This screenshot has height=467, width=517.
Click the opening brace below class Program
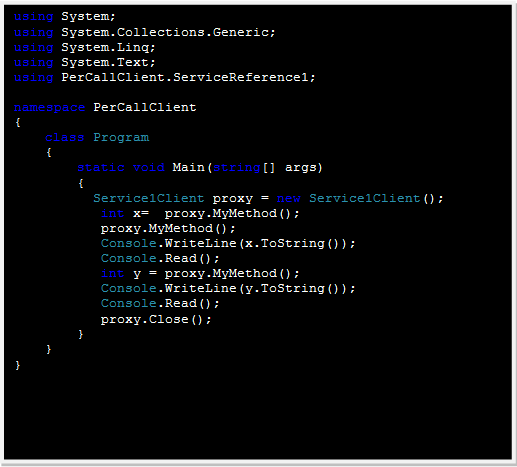coord(49,152)
